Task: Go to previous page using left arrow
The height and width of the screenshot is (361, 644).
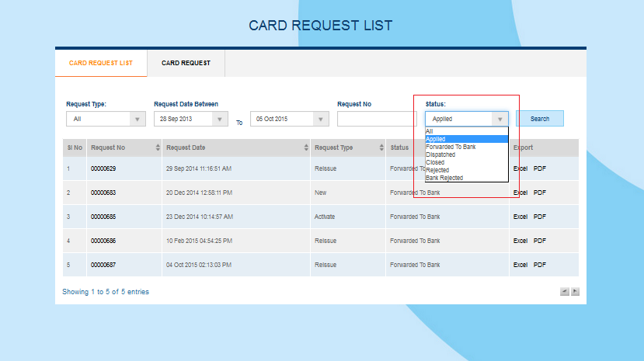Action: (564, 291)
